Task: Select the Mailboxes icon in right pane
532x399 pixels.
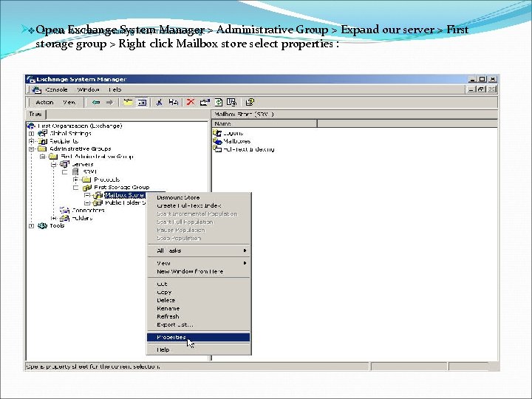Action: tap(217, 141)
